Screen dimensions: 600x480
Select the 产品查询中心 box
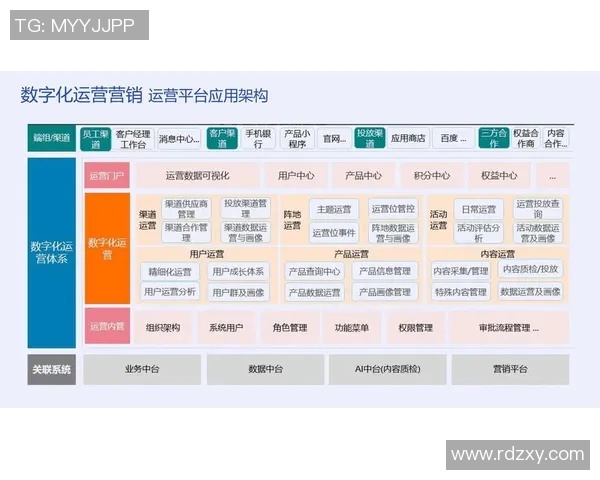click(314, 271)
